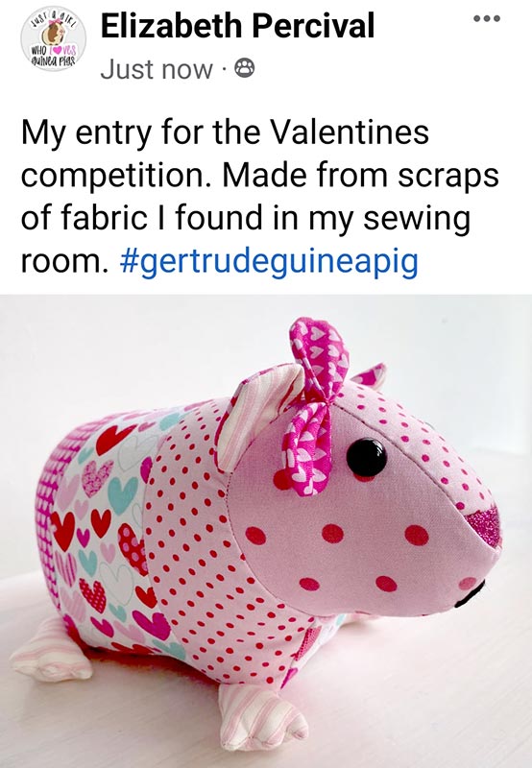Open the Just now timestamp

pyautogui.click(x=157, y=69)
